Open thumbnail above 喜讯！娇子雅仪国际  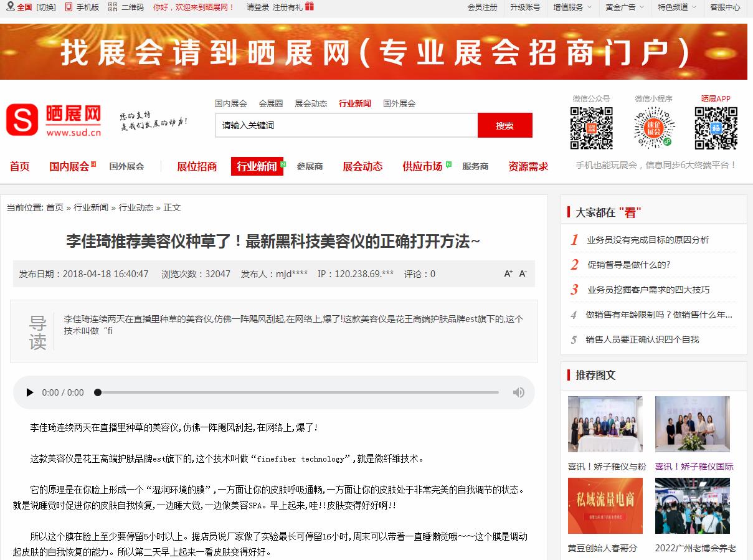coord(692,424)
